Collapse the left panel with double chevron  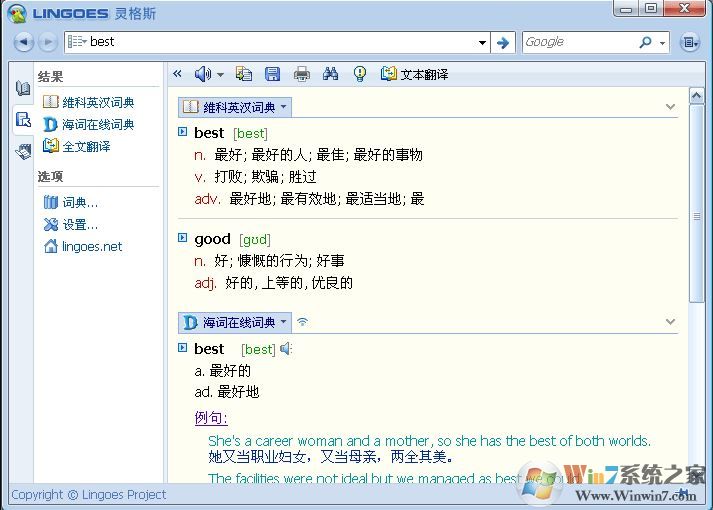[177, 74]
